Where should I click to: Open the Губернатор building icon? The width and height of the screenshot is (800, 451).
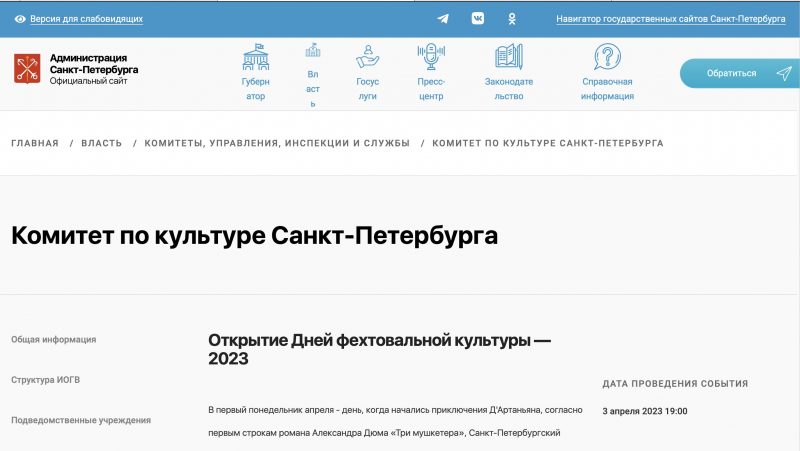256,56
